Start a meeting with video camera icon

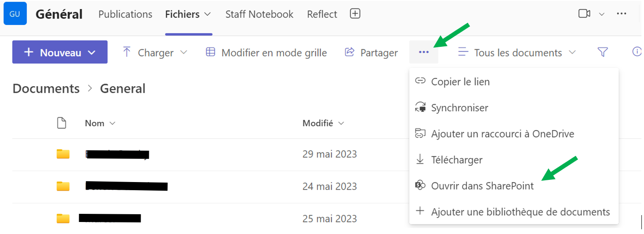point(584,14)
